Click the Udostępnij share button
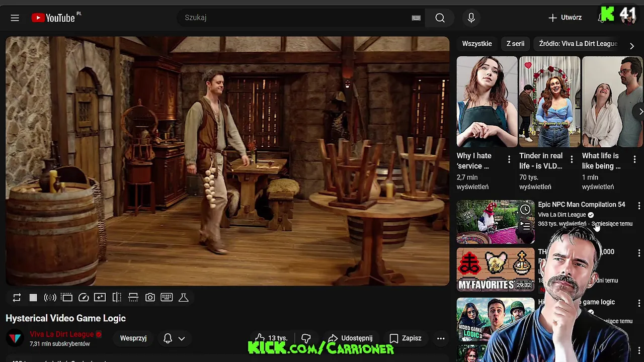This screenshot has height=362, width=644. pyautogui.click(x=350, y=338)
